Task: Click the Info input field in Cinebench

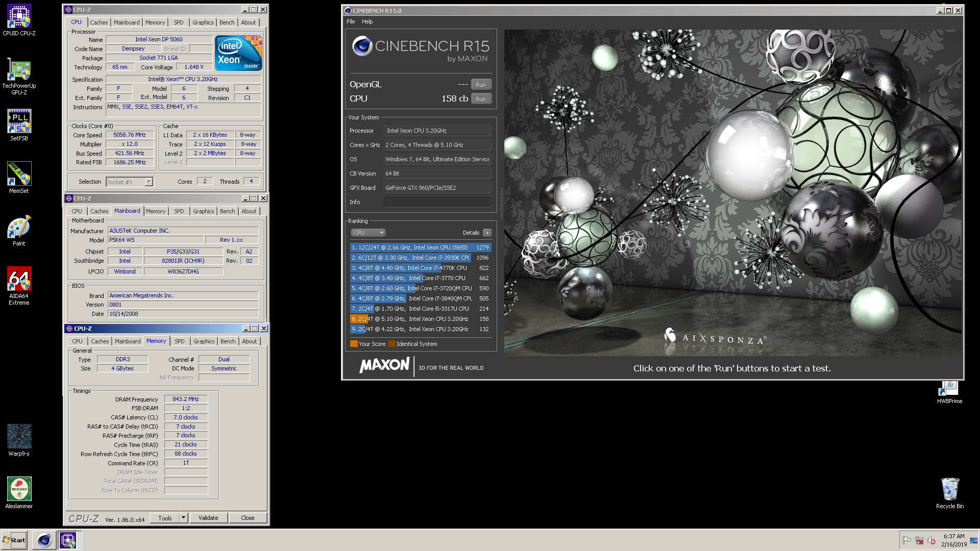Action: (437, 202)
